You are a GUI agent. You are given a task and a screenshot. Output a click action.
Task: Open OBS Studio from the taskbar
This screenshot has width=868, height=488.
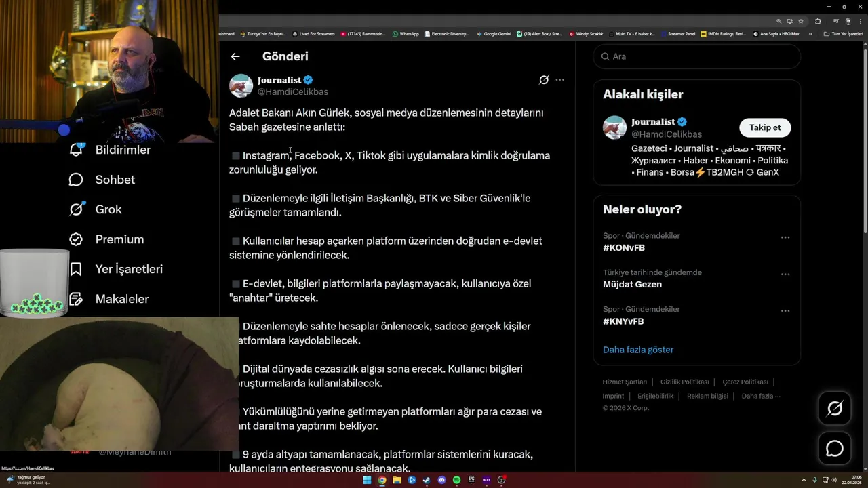pos(501,480)
